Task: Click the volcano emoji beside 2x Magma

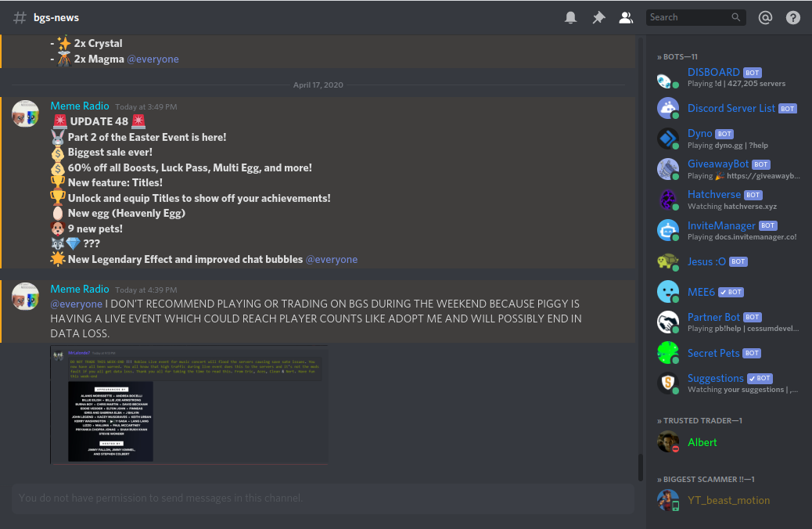Action: click(x=63, y=59)
